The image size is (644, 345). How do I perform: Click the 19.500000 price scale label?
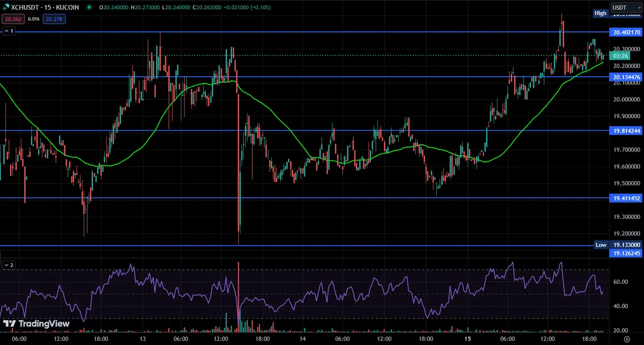[x=626, y=183]
